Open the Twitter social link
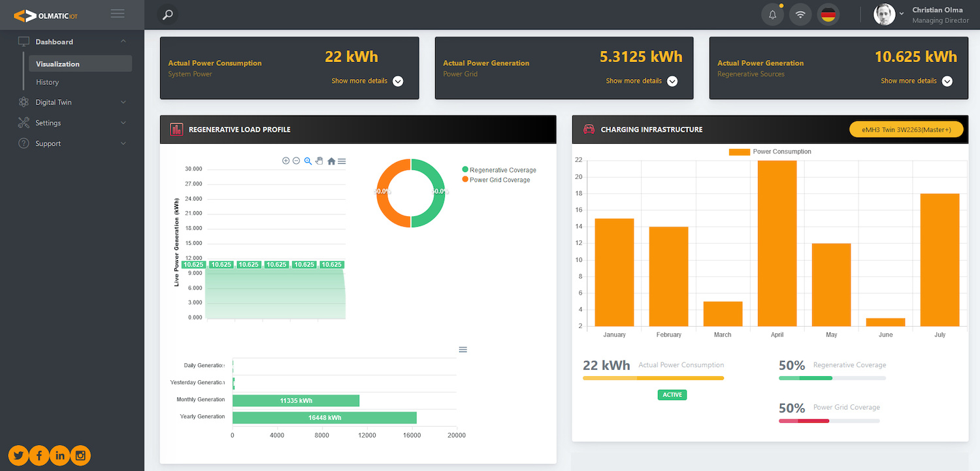The height and width of the screenshot is (471, 980). pyautogui.click(x=18, y=455)
